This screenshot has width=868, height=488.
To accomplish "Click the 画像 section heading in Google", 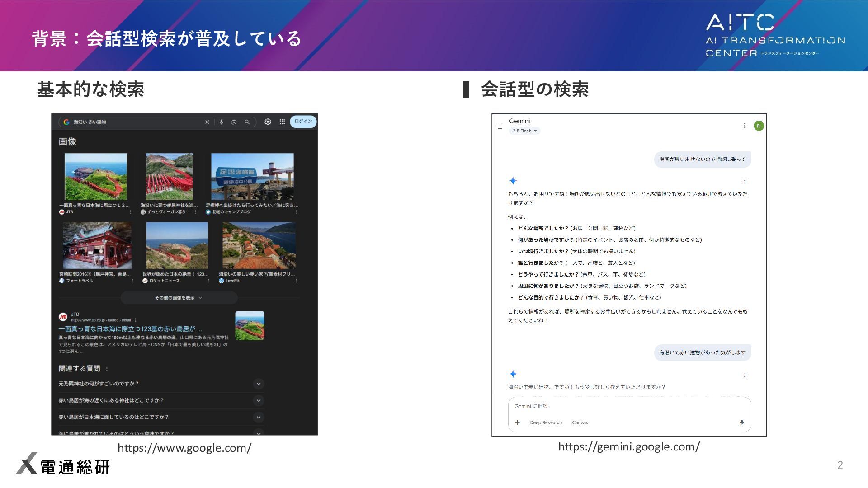I will coord(67,141).
